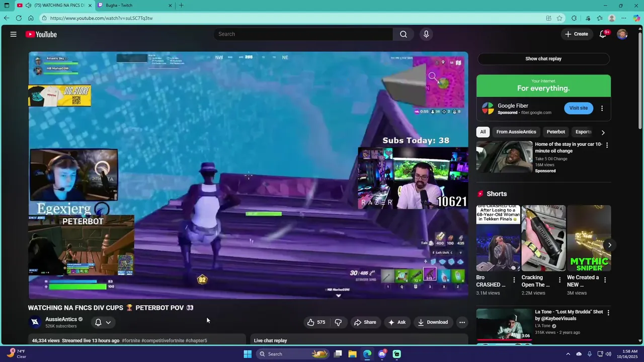
Task: Go back in browser history
Action: pyautogui.click(x=7, y=18)
